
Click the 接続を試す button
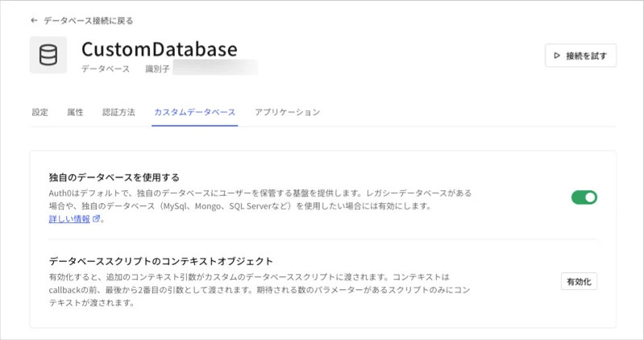coord(580,56)
